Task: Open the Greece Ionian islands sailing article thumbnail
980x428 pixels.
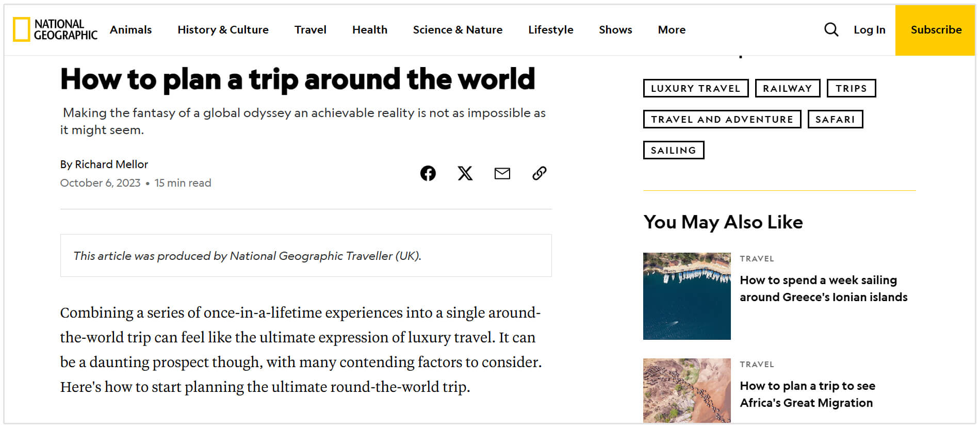Action: (687, 295)
